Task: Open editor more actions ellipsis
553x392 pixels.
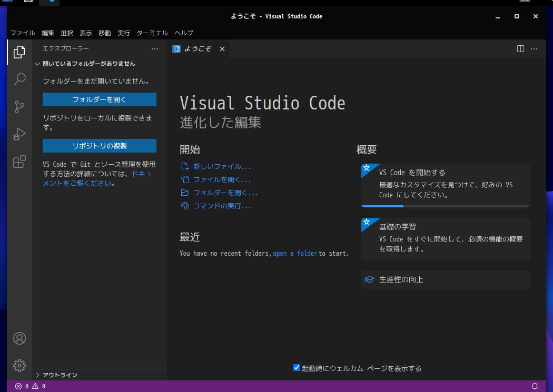Action: pyautogui.click(x=534, y=48)
